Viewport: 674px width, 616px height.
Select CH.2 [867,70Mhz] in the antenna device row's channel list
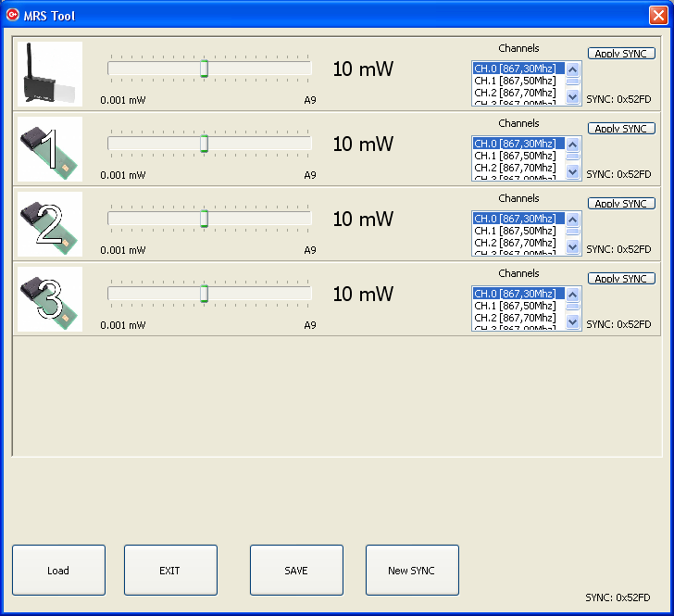[518, 93]
